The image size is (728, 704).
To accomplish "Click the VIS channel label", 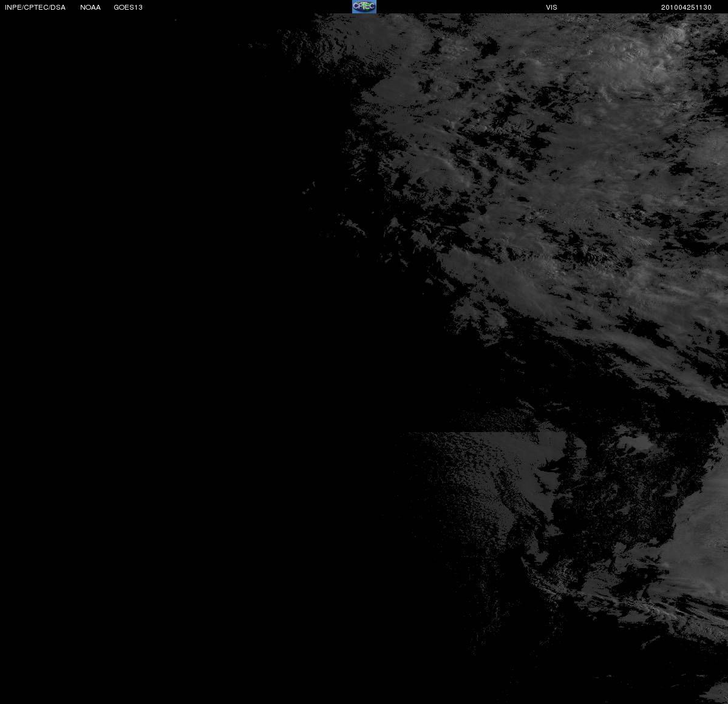I will tap(551, 7).
